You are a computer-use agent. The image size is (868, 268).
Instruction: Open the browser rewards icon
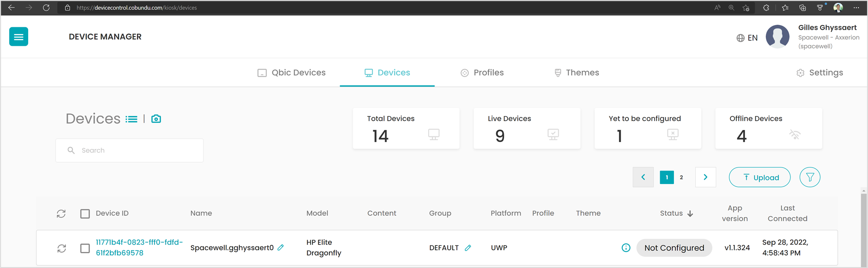tap(820, 8)
